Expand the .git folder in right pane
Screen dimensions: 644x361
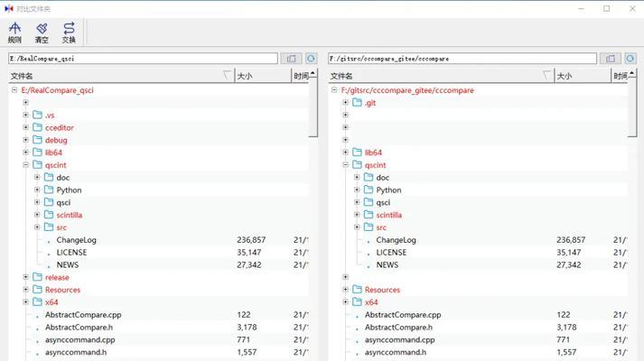point(345,103)
